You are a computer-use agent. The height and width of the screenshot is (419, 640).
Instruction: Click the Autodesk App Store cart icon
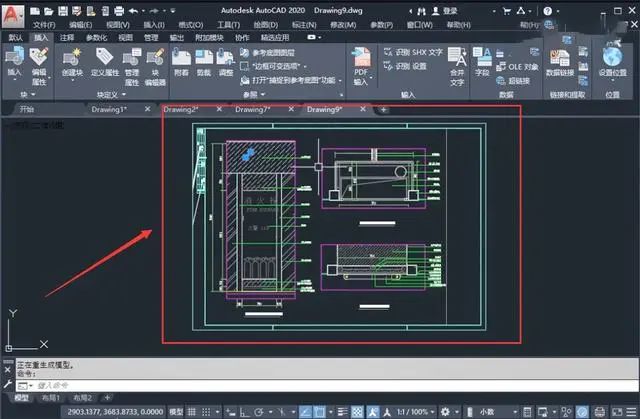507,11
